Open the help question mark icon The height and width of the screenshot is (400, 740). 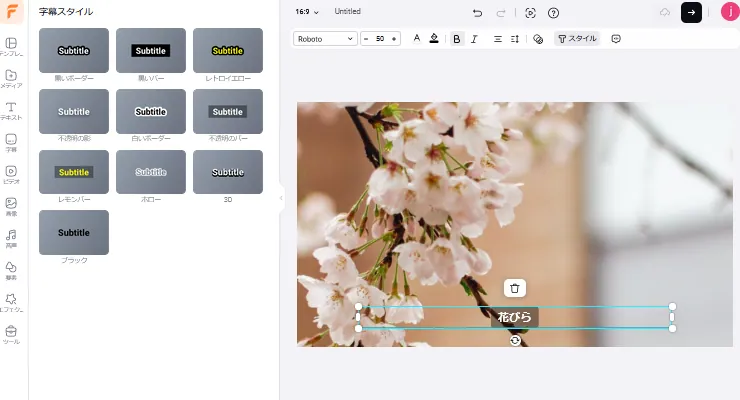(x=553, y=12)
